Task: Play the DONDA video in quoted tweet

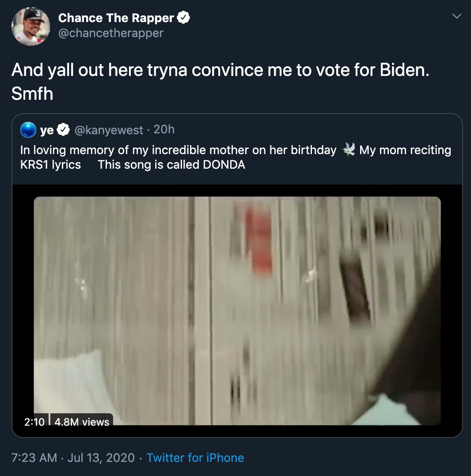Action: [237, 311]
